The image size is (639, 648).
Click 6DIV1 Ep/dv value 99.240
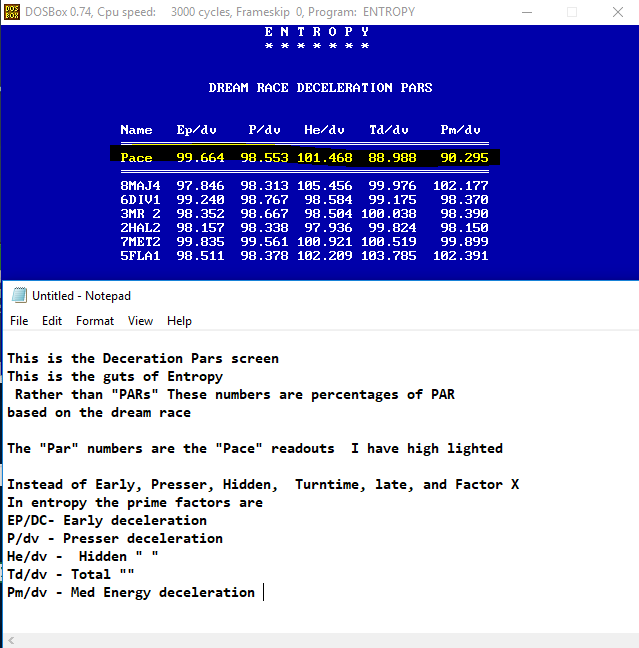point(200,200)
